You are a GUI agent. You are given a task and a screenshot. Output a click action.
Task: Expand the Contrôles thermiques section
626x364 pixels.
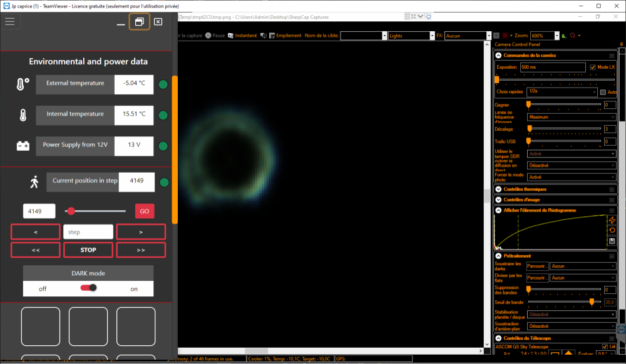point(498,190)
